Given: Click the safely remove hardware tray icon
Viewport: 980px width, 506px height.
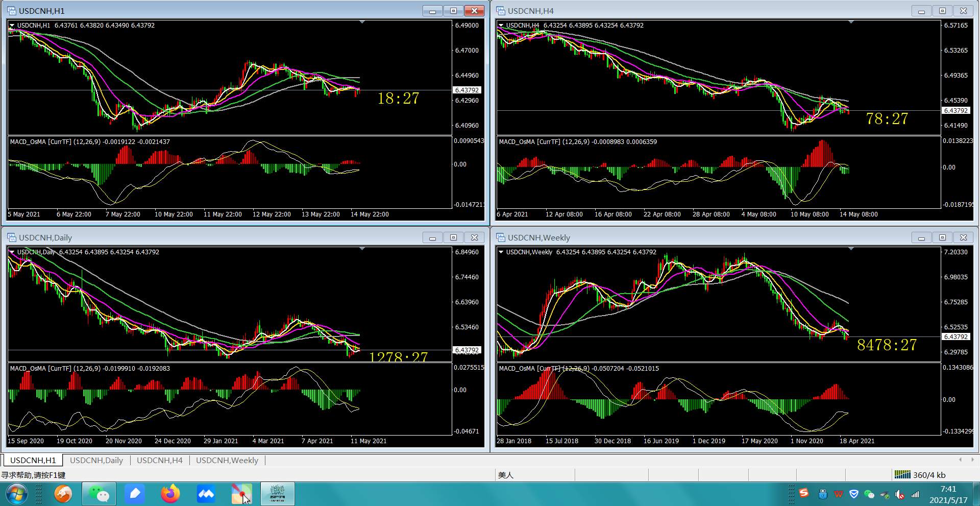Looking at the screenshot, I should tap(885, 494).
